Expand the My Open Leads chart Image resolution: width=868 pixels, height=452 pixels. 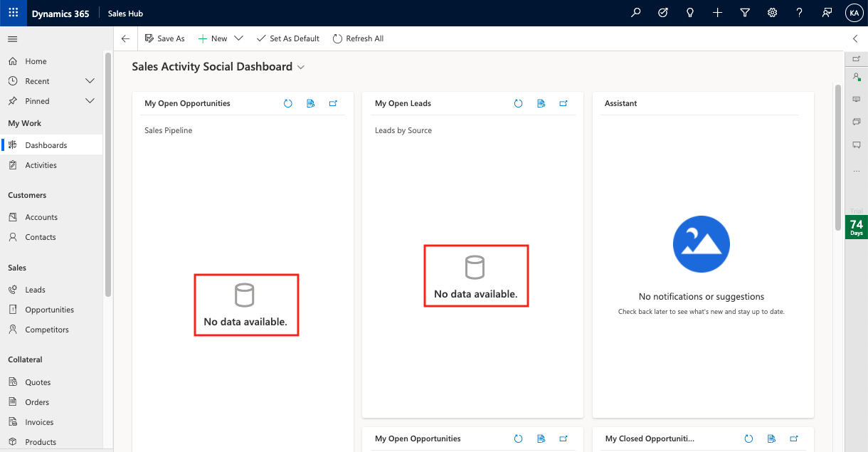pos(563,103)
